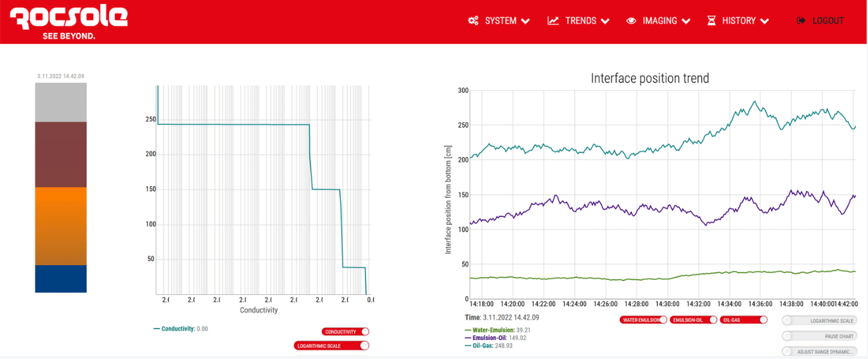Click the orange emulsion layer in tank column

point(61,226)
